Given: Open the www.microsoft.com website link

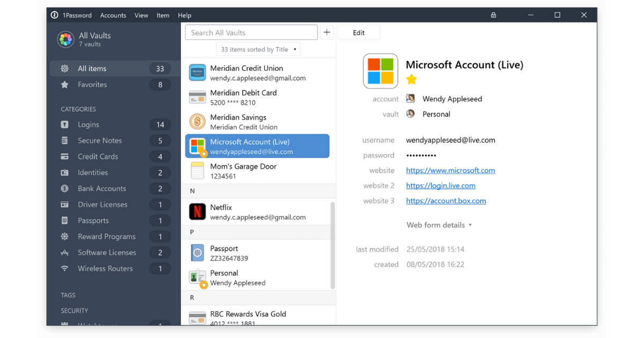Looking at the screenshot, I should tap(450, 170).
